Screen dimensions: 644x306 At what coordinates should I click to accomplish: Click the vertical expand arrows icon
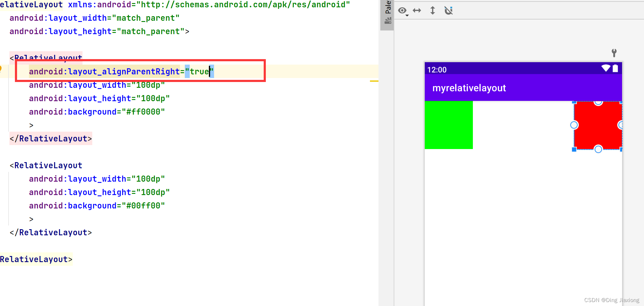click(432, 11)
